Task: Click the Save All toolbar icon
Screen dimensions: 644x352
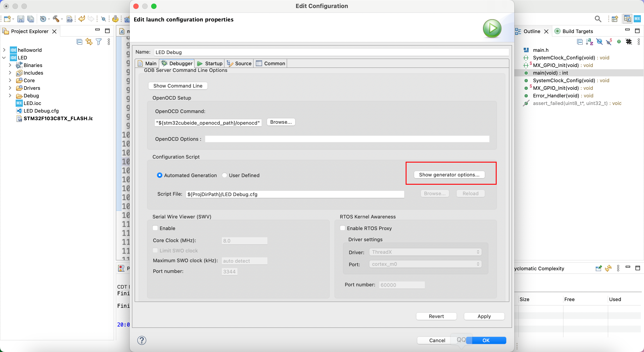Action: click(30, 19)
